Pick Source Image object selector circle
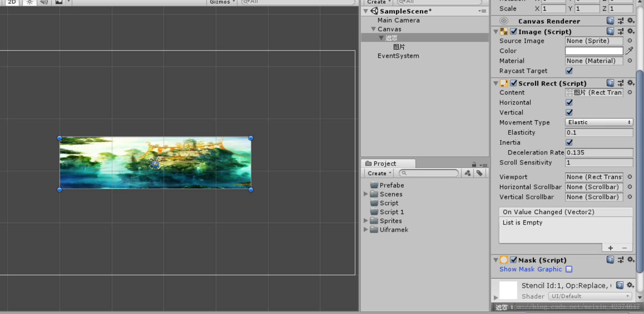The height and width of the screenshot is (314, 644). tap(630, 41)
